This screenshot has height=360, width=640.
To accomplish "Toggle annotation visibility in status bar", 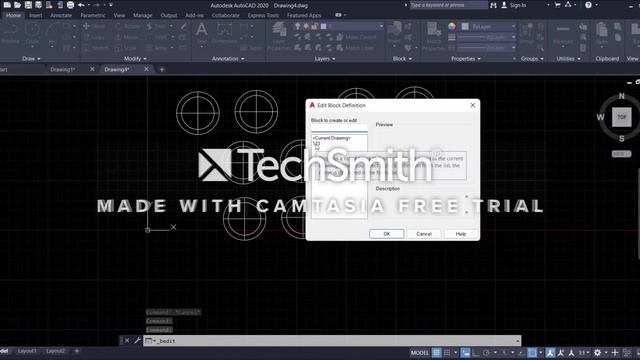I will 550,352.
